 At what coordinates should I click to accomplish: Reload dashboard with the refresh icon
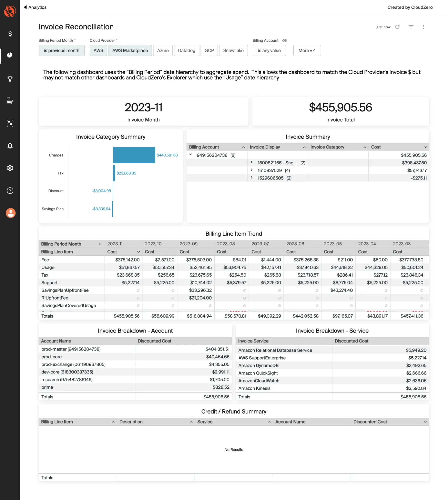click(x=397, y=27)
